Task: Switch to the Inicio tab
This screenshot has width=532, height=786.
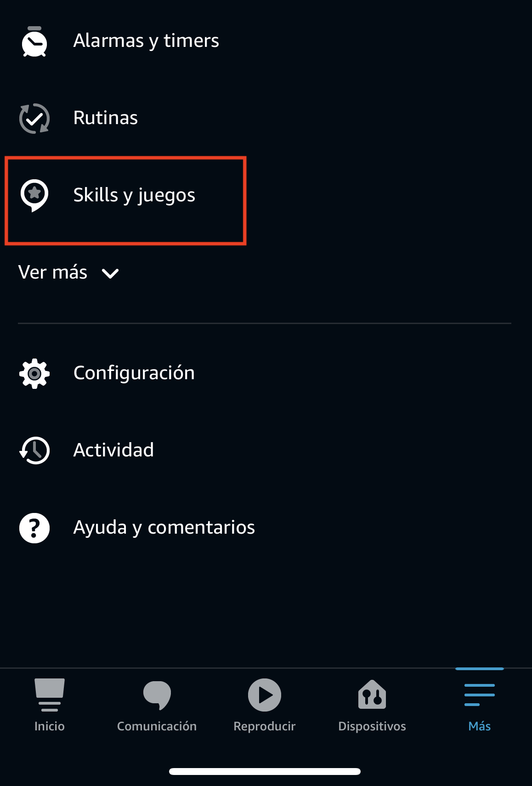Action: 50,706
